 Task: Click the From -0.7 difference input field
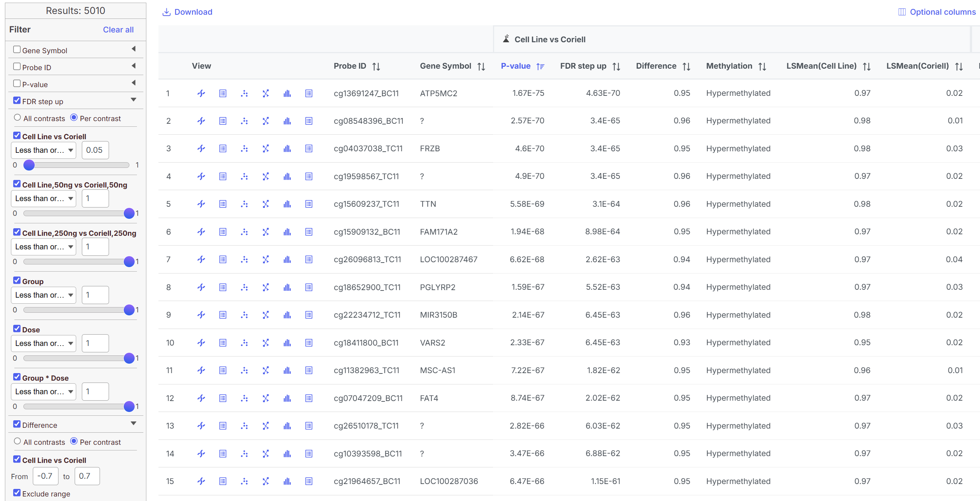coord(46,476)
